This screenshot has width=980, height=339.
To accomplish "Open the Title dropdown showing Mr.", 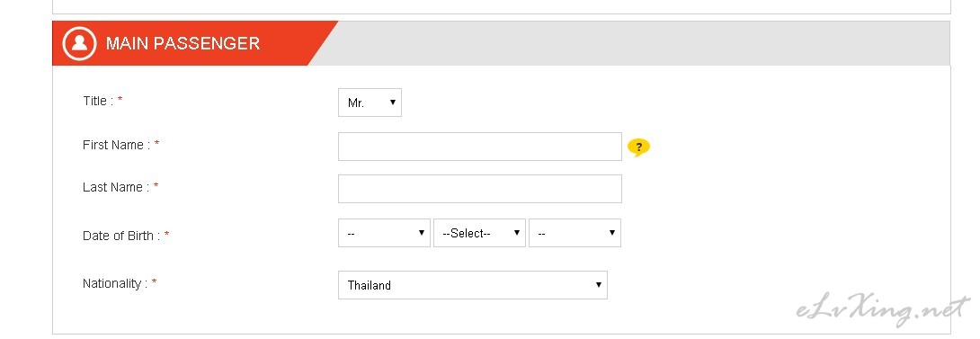I will tap(370, 103).
